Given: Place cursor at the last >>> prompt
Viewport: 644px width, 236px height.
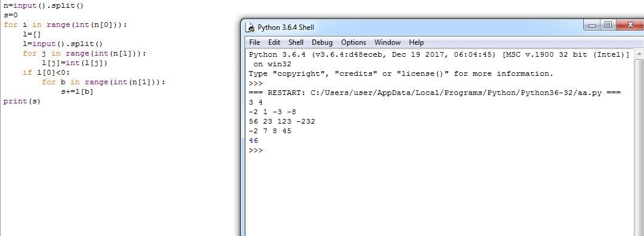Looking at the screenshot, I should [x=255, y=151].
